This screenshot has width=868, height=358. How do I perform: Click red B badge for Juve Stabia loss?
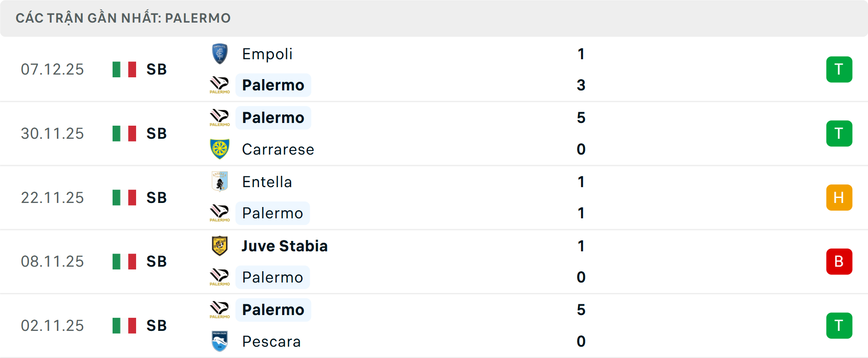839,261
